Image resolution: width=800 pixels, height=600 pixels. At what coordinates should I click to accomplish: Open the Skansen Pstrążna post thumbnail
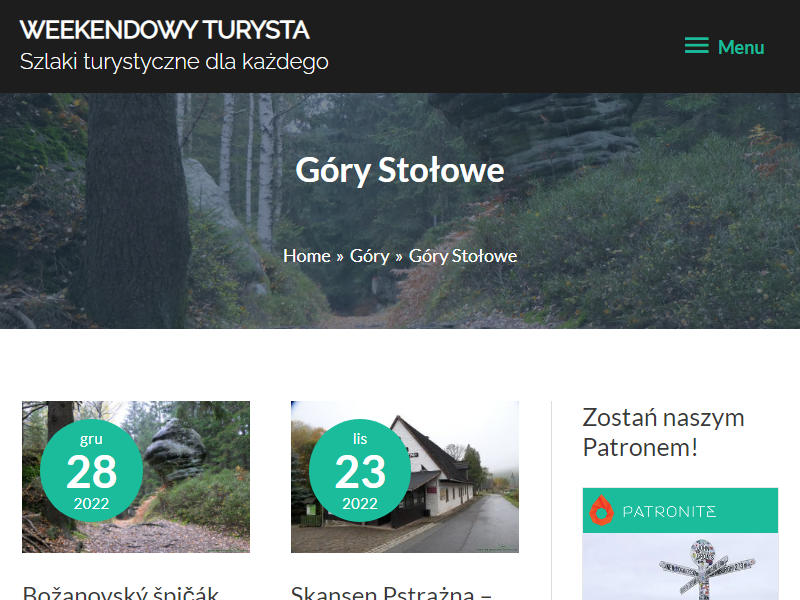[x=405, y=477]
